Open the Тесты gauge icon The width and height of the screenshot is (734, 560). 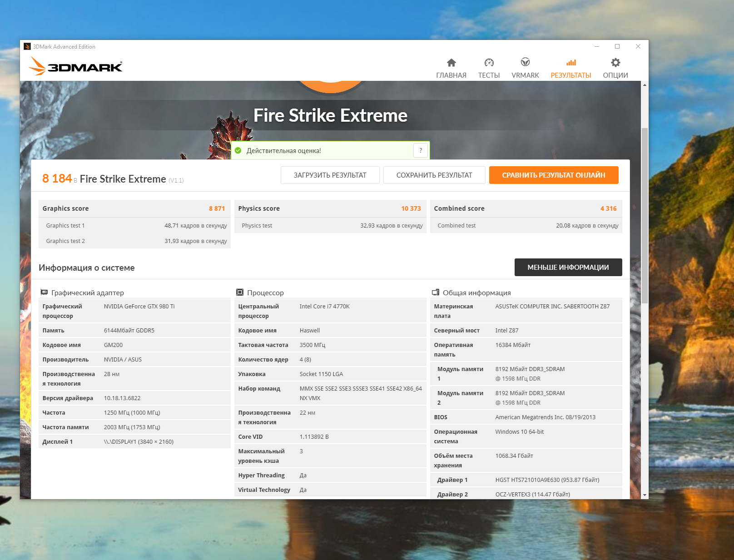(489, 63)
